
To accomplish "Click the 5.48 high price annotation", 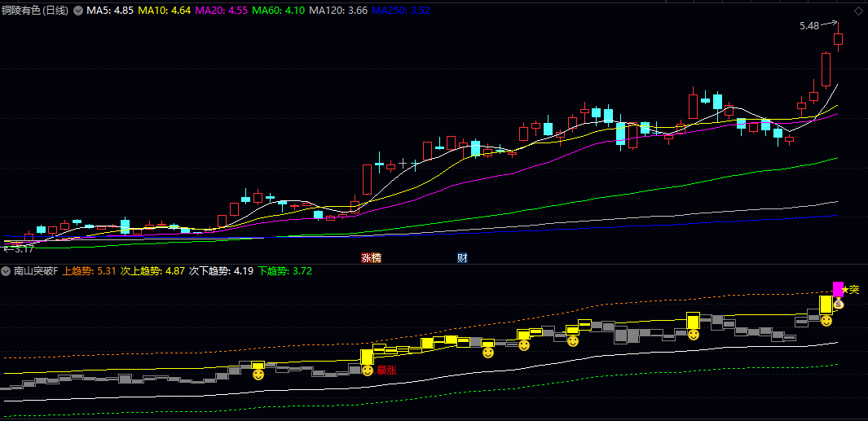I will click(809, 25).
